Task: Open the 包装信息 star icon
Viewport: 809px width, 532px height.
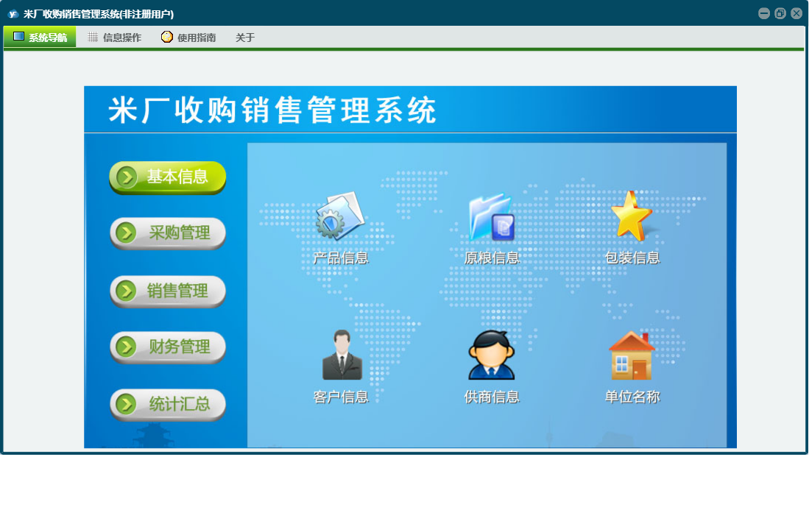Action: pos(631,216)
